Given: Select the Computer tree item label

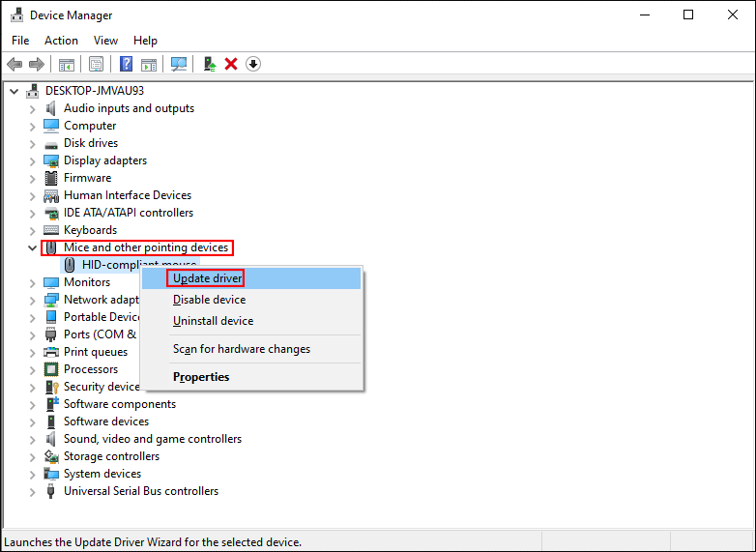Looking at the screenshot, I should click(90, 126).
